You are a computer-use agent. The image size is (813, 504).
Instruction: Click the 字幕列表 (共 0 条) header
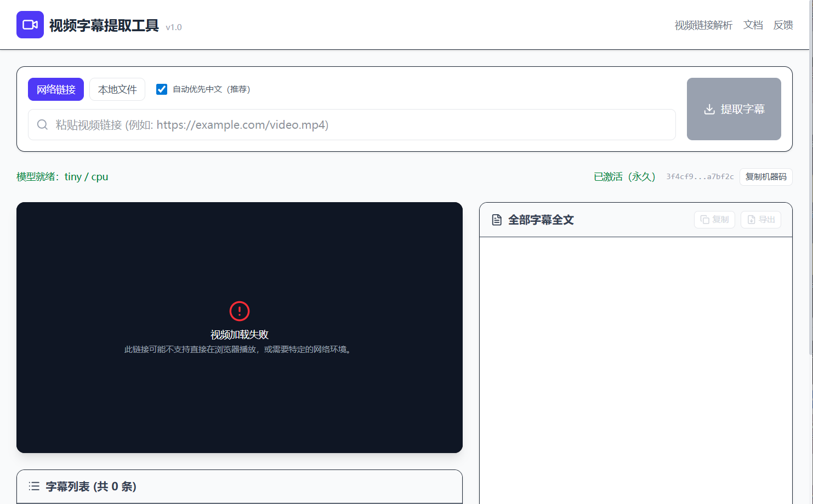[x=91, y=486]
